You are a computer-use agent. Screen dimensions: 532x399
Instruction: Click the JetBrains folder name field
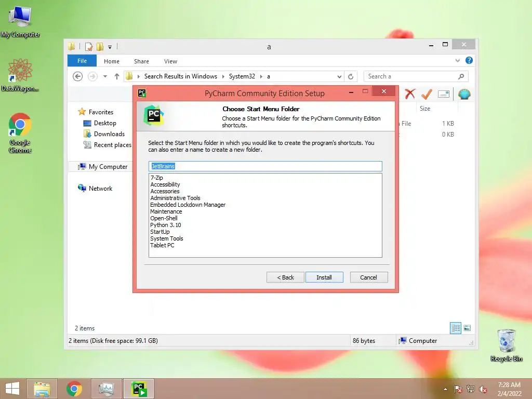265,166
